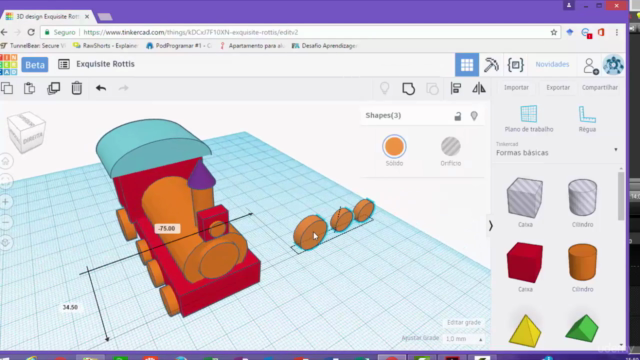Screen dimensions: 640x360
Task: Close the 3D design browser tab
Action: (87, 16)
